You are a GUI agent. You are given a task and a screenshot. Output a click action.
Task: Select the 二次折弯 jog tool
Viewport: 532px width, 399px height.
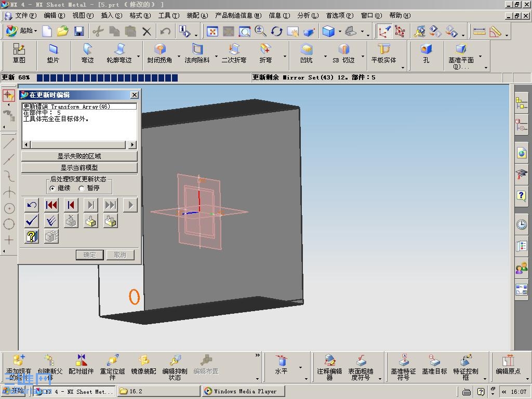pos(234,54)
